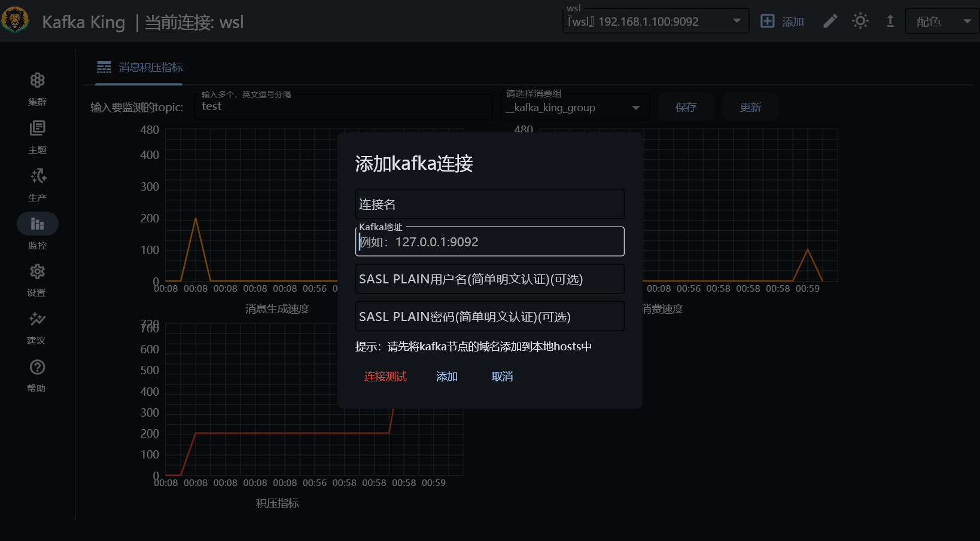Toggle the light/dark theme sun icon

(860, 22)
